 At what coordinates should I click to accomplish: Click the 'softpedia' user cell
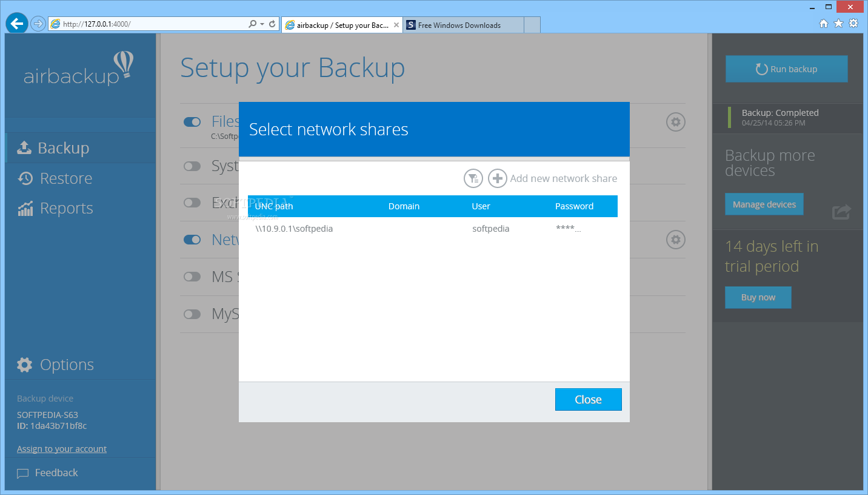click(x=490, y=229)
